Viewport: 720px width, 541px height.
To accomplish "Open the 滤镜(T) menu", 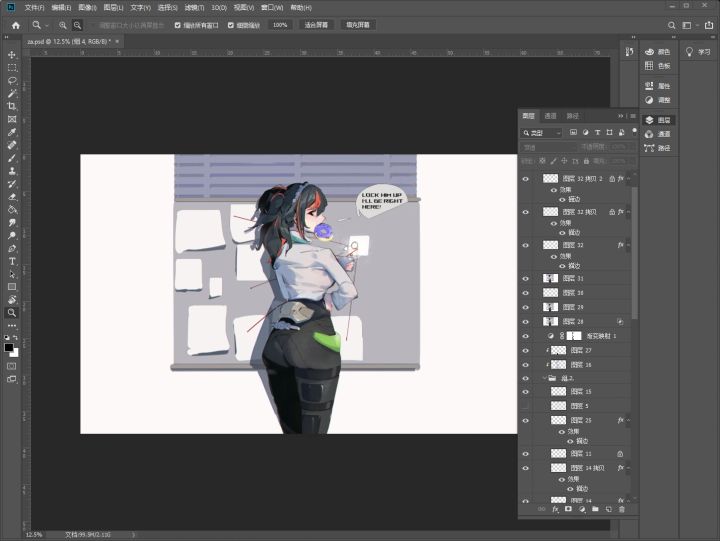I will point(194,7).
